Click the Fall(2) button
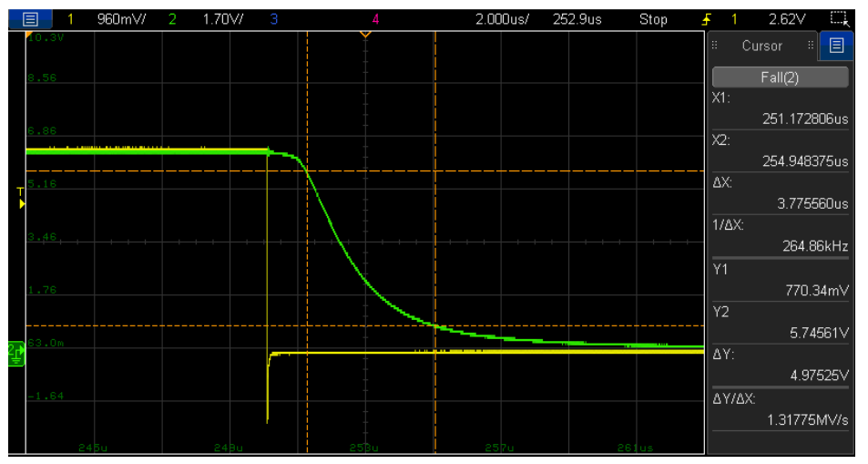 pyautogui.click(x=780, y=77)
